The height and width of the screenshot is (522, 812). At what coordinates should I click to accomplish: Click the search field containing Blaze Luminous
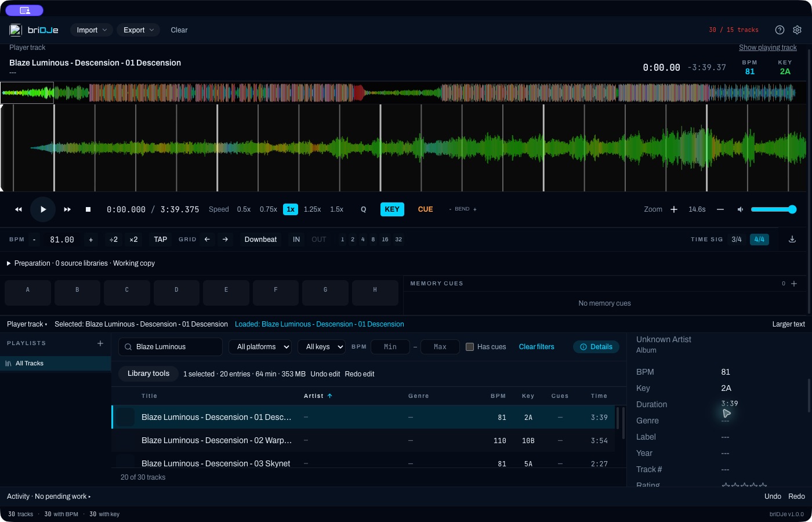(171, 347)
